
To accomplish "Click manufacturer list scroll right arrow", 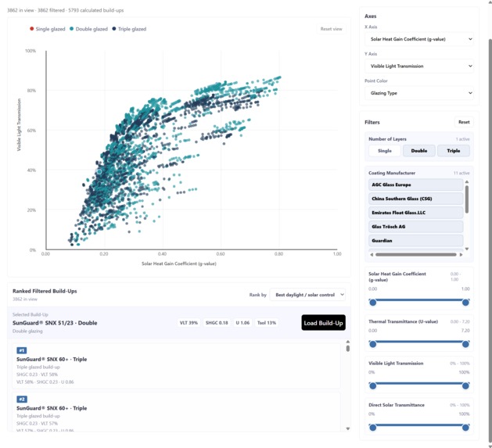I will (461, 255).
